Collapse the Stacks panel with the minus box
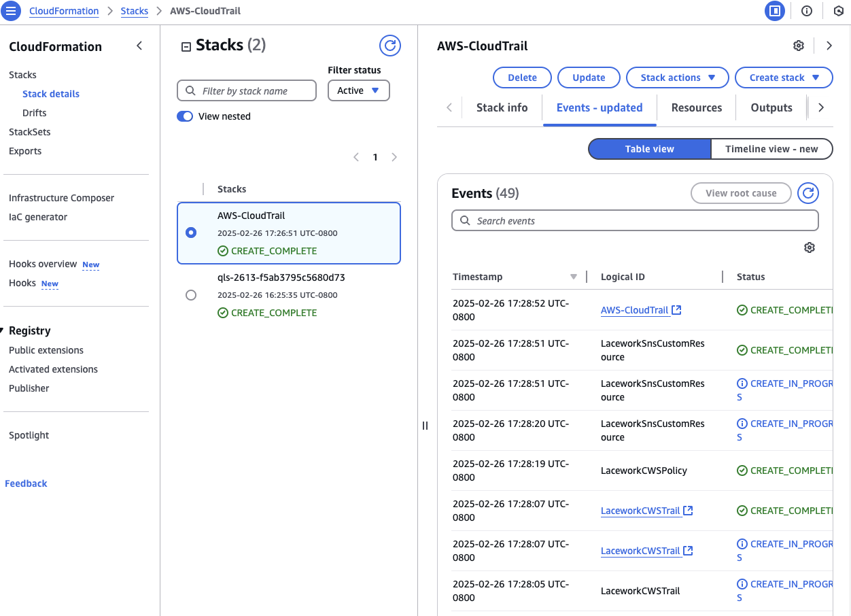The width and height of the screenshot is (851, 616). coord(186,47)
